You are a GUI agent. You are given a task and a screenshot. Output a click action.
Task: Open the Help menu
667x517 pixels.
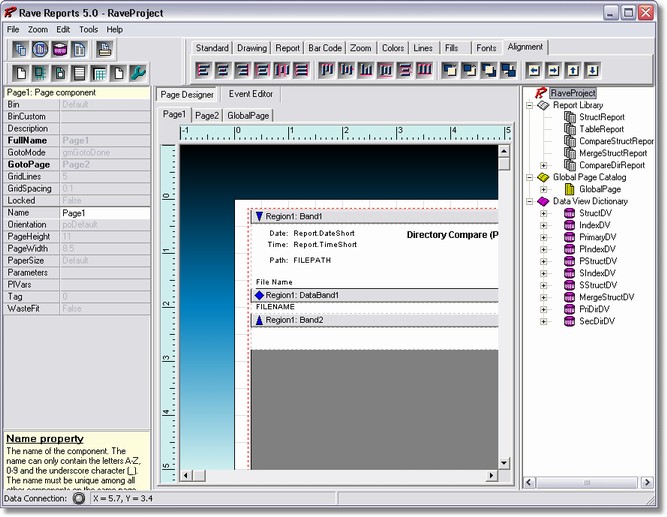coord(114,29)
